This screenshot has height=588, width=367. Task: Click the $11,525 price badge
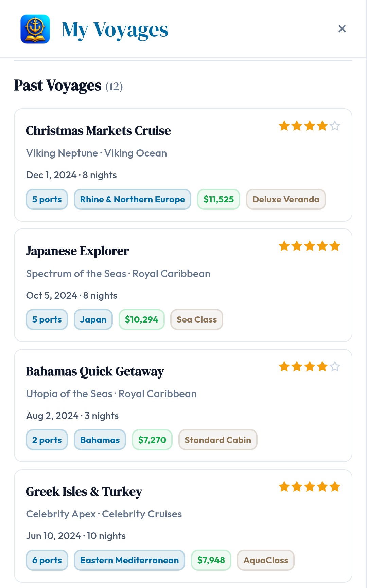pyautogui.click(x=219, y=199)
